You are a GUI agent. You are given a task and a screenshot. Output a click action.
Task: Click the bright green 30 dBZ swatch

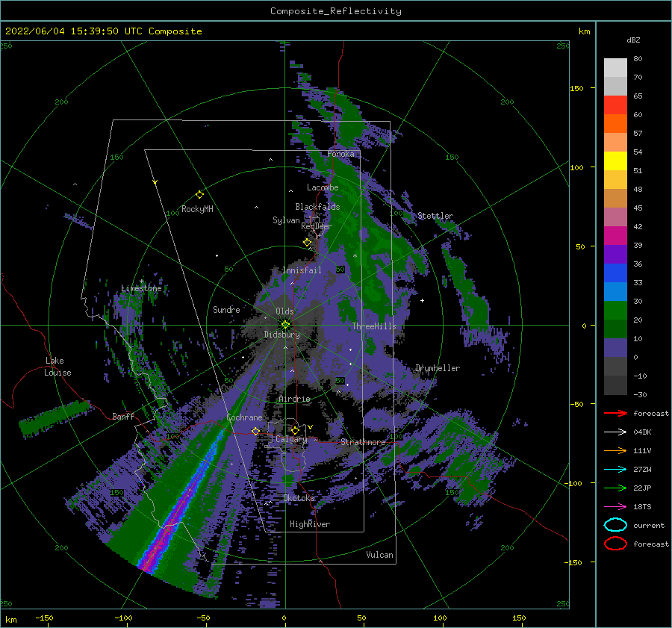click(615, 311)
